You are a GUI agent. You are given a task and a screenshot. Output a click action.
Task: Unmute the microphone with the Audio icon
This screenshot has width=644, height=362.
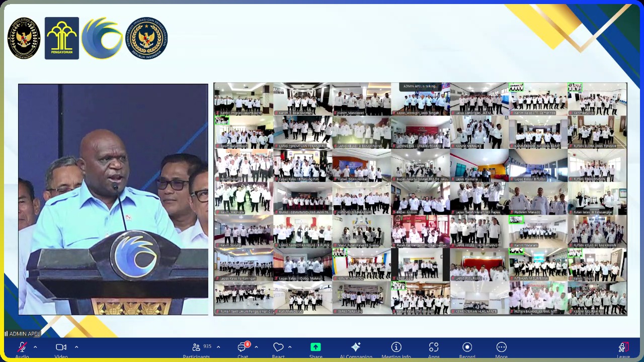(x=22, y=347)
